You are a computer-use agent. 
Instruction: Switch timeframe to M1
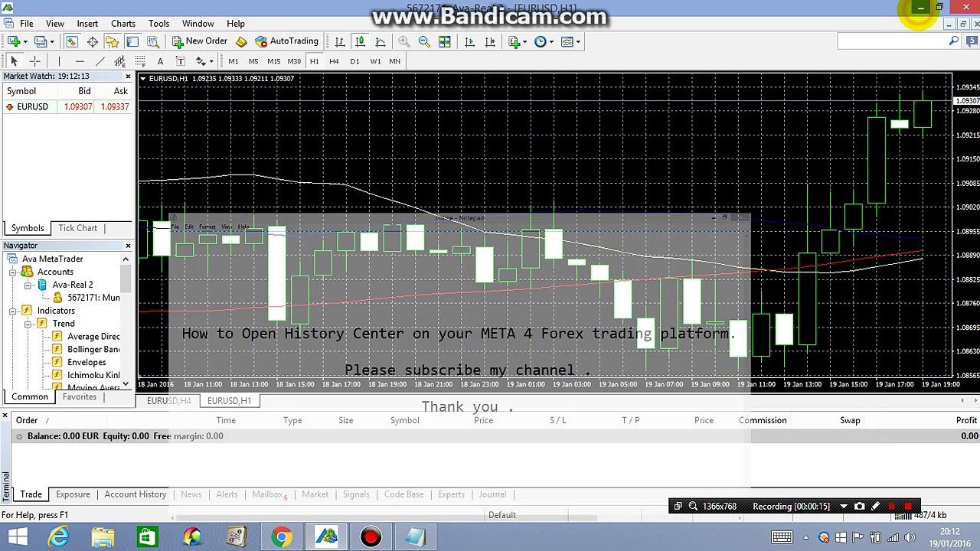point(233,61)
